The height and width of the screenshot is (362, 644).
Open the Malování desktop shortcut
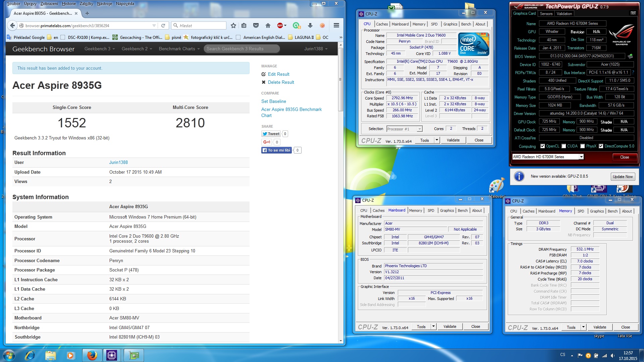[x=497, y=188]
